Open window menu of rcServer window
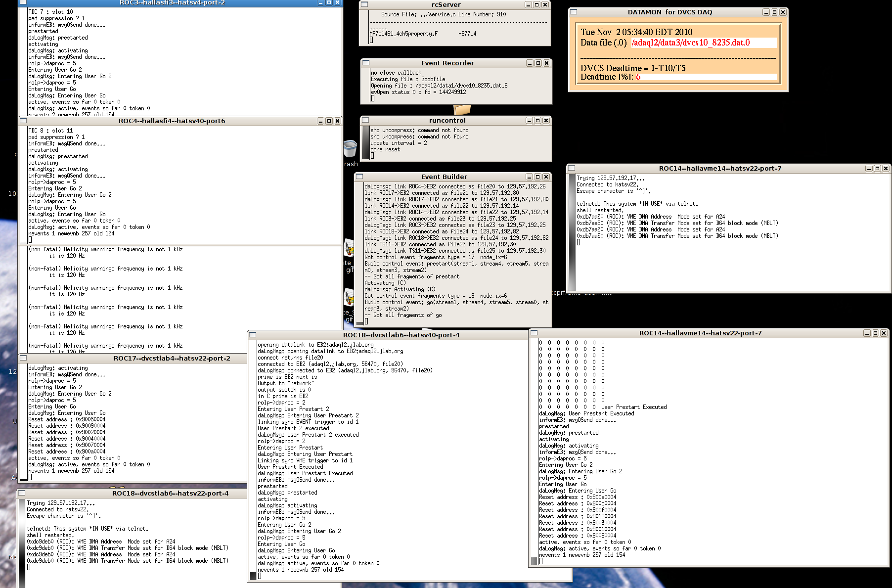This screenshot has height=588, width=892. coord(364,4)
